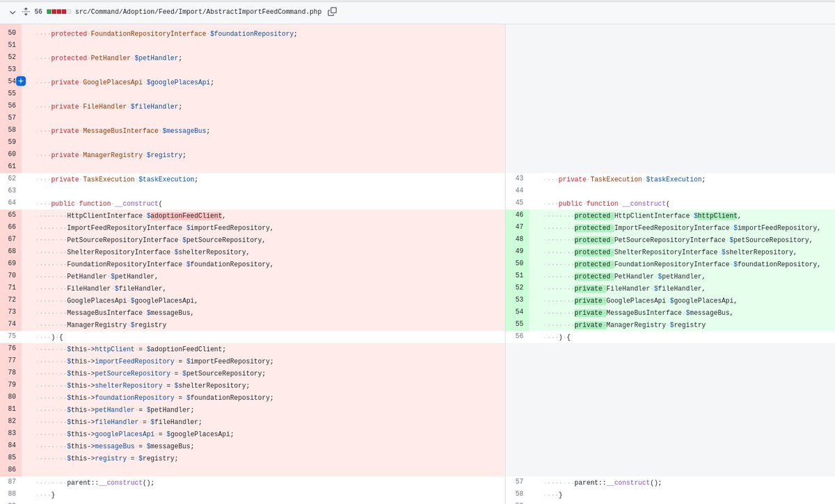The image size is (835, 504).
Task: Click 'PetHandler $petHandler,' on deleted line 70
Action: pyautogui.click(x=112, y=276)
